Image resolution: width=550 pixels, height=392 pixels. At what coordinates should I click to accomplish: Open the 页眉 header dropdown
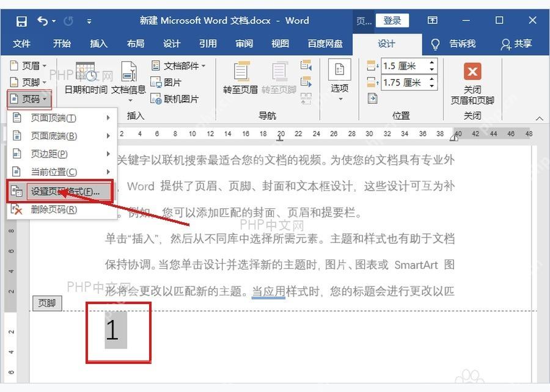click(x=28, y=65)
